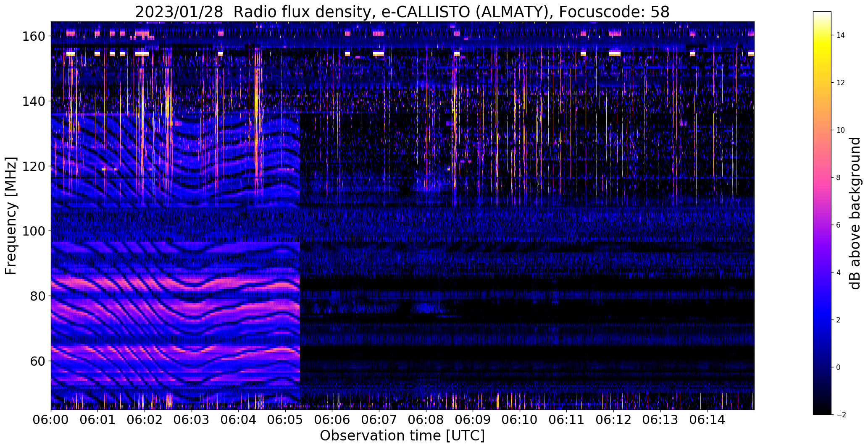Click the 06:05 time tick label
Screen dimensions: 868x448
(285, 420)
